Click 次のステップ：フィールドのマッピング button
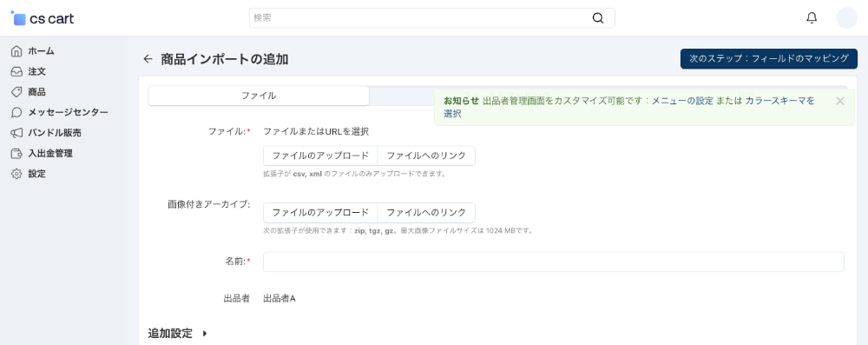The height and width of the screenshot is (345, 868). 768,58
